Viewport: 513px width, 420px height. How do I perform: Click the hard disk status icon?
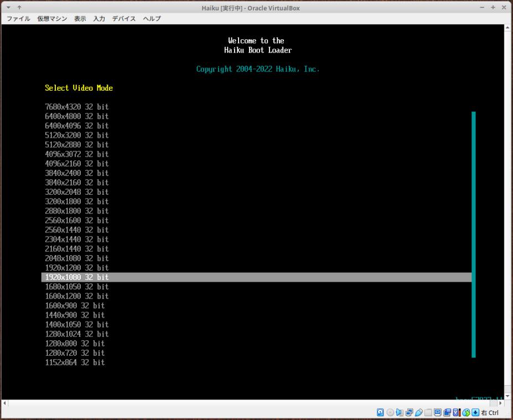coord(380,412)
